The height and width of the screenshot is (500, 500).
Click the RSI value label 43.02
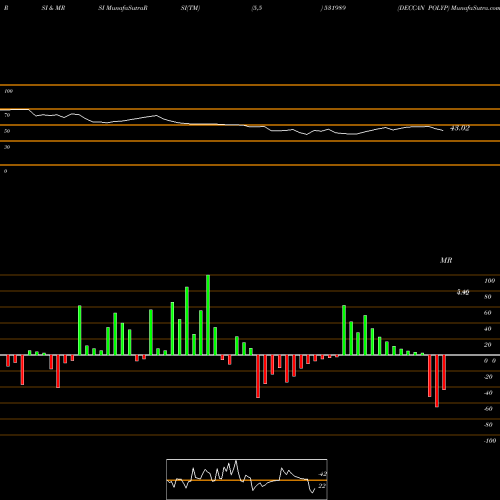(460, 128)
